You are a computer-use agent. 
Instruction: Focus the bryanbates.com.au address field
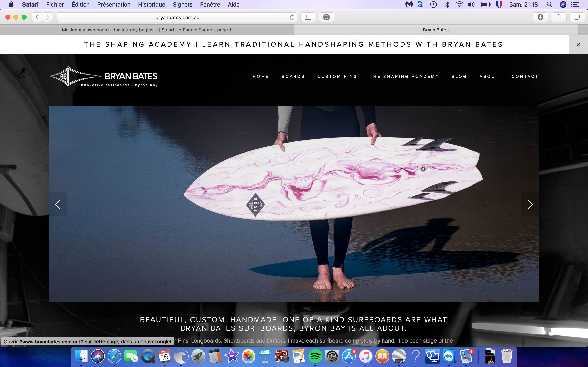[x=177, y=17]
